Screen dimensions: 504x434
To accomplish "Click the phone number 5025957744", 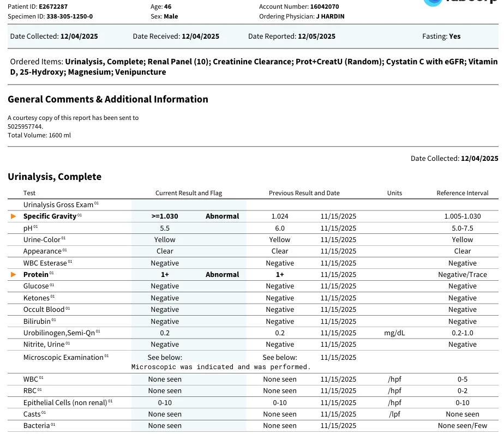I will (26, 126).
